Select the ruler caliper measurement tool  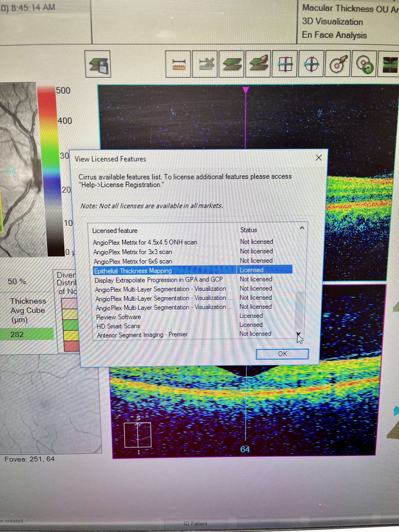[179, 64]
